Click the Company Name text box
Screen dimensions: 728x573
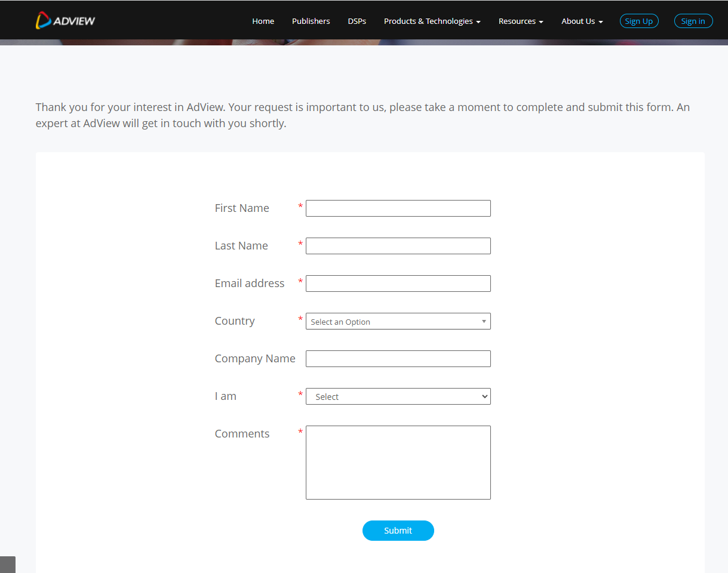(x=398, y=359)
